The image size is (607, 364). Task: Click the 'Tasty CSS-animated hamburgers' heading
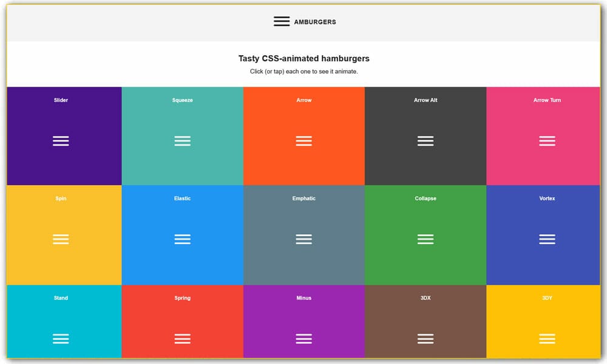[x=303, y=59]
